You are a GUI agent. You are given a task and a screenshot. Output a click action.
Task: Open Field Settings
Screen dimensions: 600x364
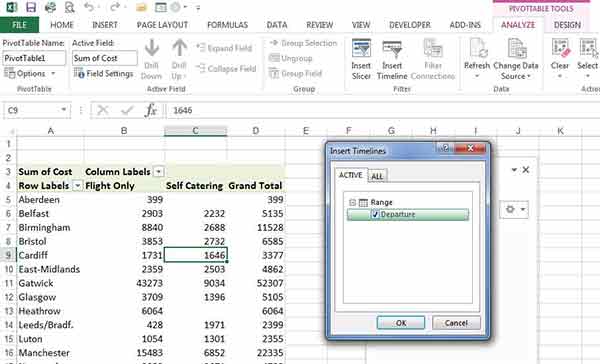(x=103, y=73)
